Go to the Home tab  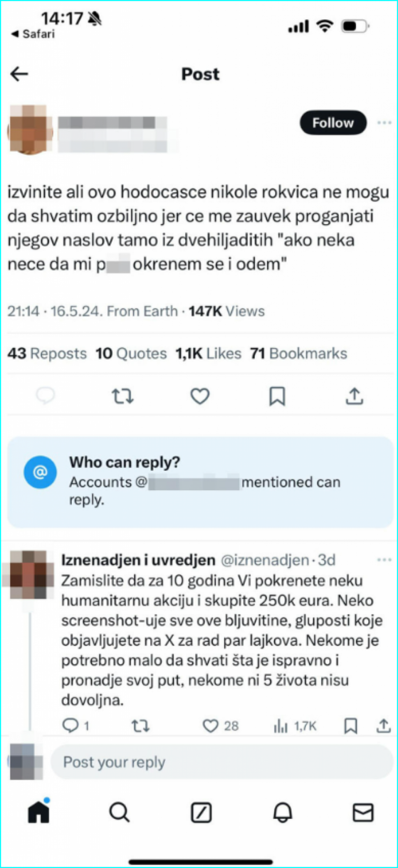39,812
